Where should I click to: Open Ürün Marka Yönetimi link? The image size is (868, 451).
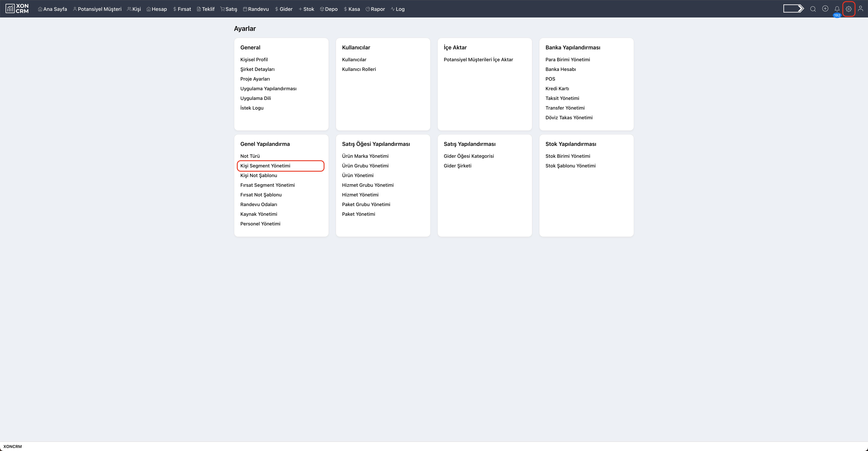click(365, 156)
